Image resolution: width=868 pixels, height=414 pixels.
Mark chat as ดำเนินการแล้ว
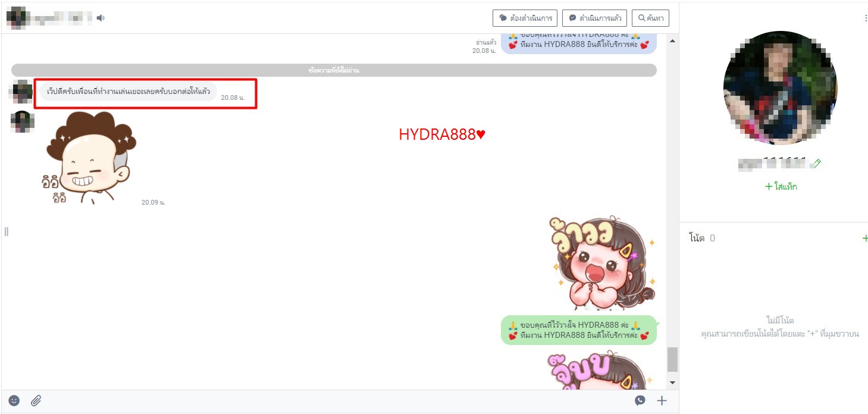[595, 18]
